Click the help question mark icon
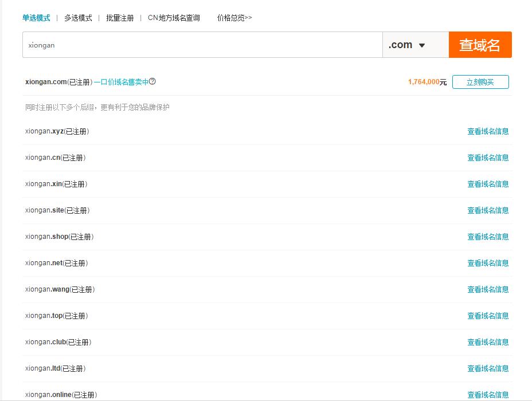532x401 pixels. click(x=152, y=81)
